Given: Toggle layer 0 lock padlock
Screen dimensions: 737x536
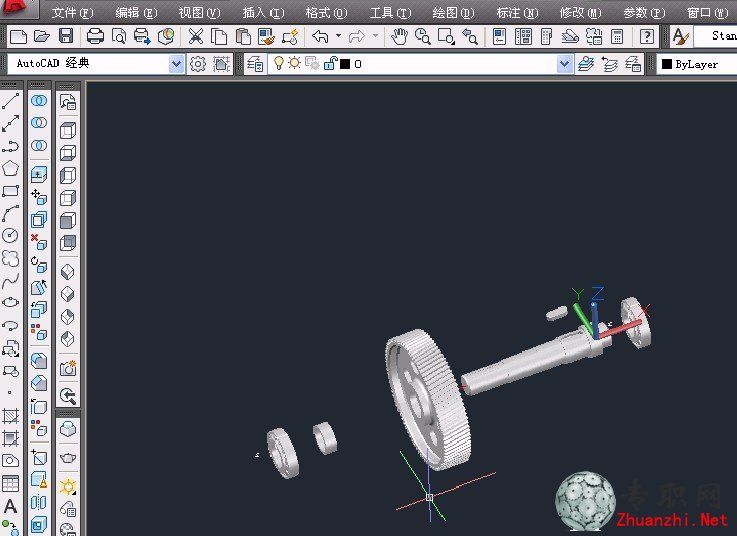Looking at the screenshot, I should click(331, 63).
